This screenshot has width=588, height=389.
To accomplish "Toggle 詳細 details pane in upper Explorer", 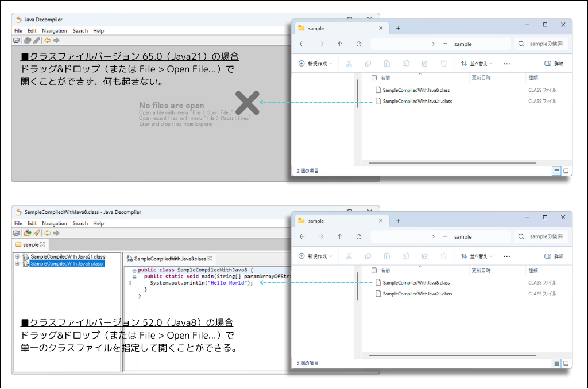I will [554, 64].
